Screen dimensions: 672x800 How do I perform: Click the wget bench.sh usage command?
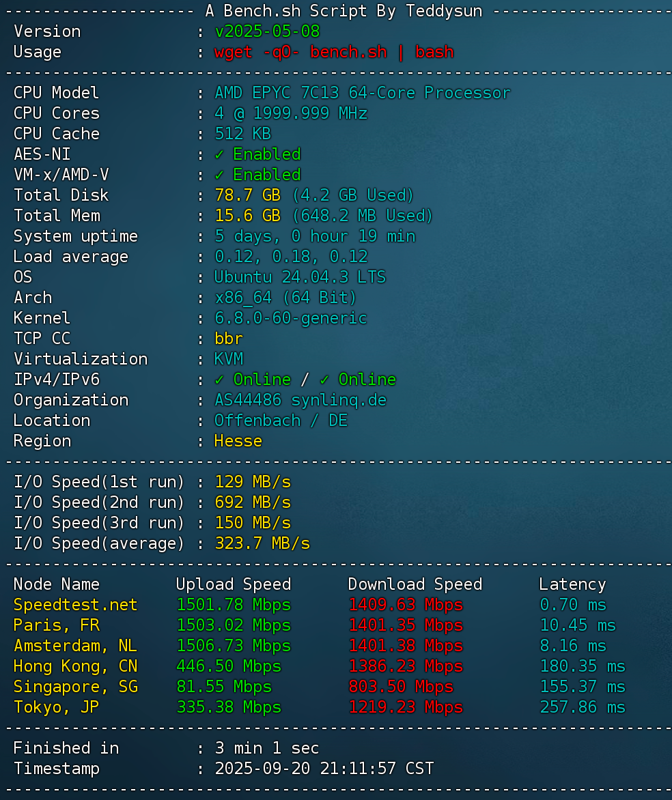tap(334, 52)
